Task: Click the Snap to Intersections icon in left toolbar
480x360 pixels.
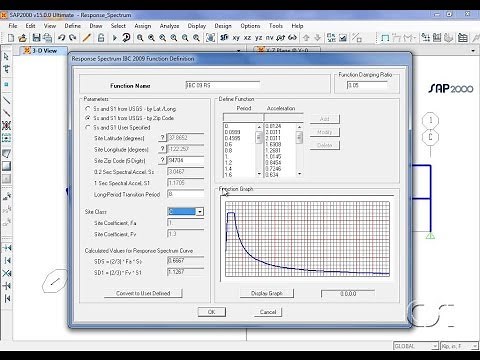Action: coord(6,273)
